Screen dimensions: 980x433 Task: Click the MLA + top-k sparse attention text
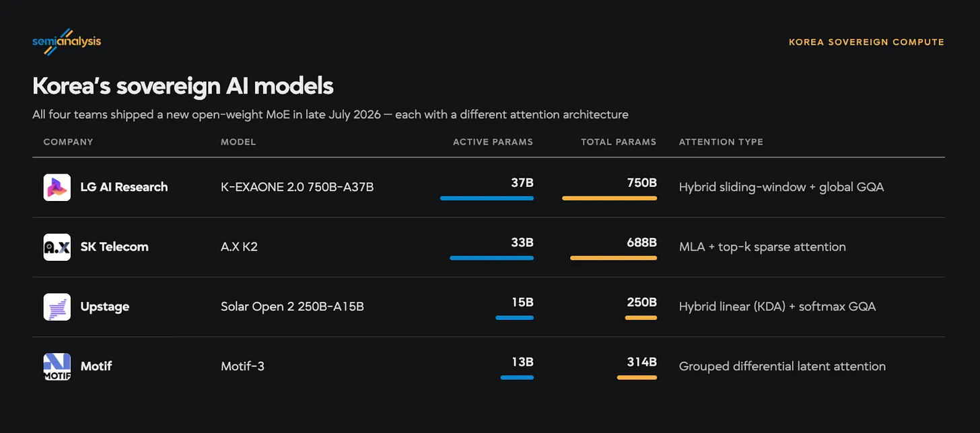[x=763, y=247]
